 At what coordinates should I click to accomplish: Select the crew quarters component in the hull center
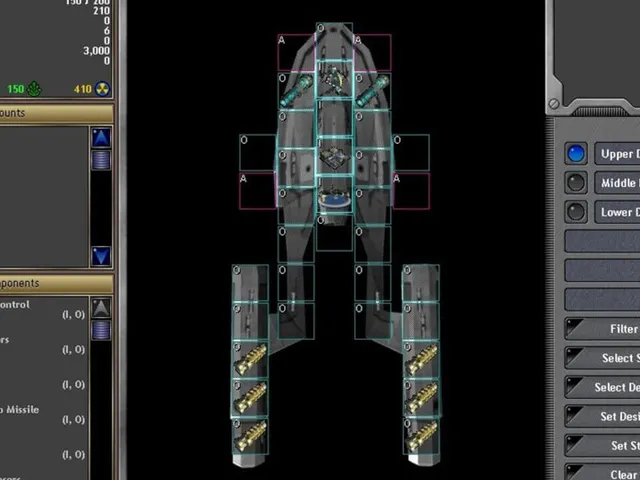click(x=334, y=157)
